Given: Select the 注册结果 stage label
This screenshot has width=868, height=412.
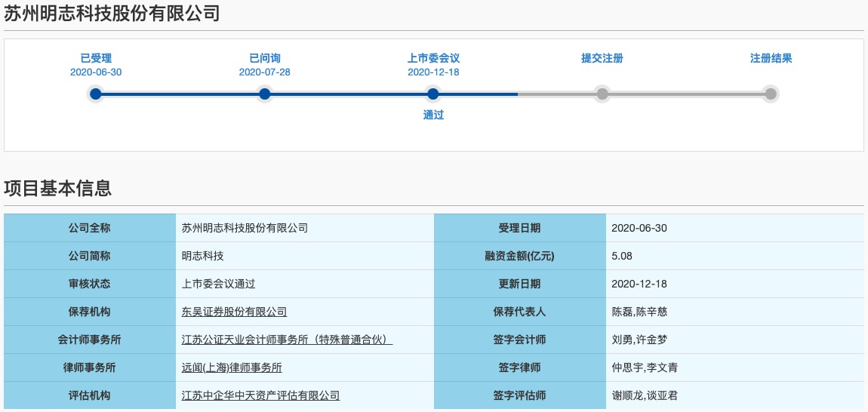Looking at the screenshot, I should [771, 58].
